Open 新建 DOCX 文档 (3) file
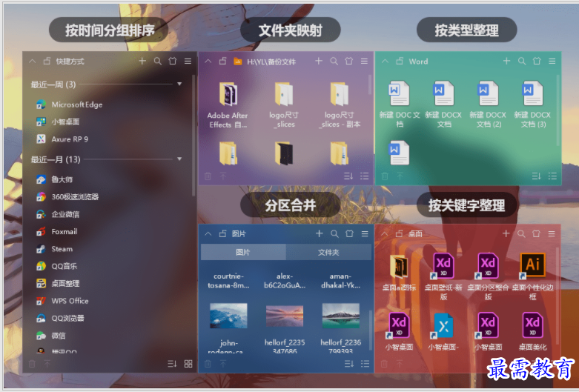This screenshot has height=392, width=579. (x=533, y=104)
